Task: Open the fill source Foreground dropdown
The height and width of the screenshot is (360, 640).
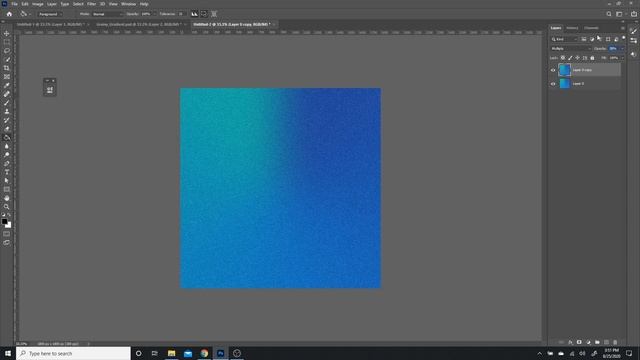Action: pyautogui.click(x=50, y=14)
